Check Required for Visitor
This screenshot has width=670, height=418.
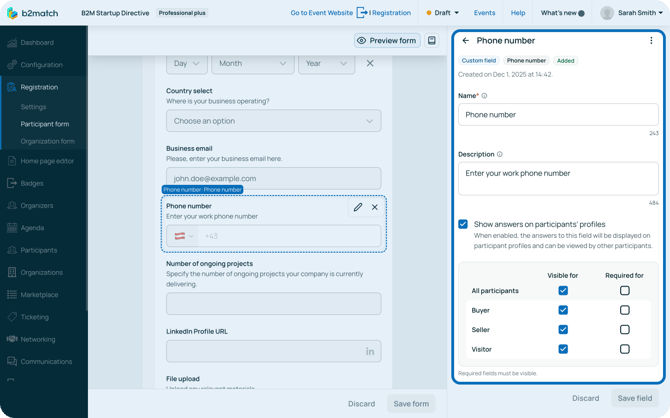[624, 349]
